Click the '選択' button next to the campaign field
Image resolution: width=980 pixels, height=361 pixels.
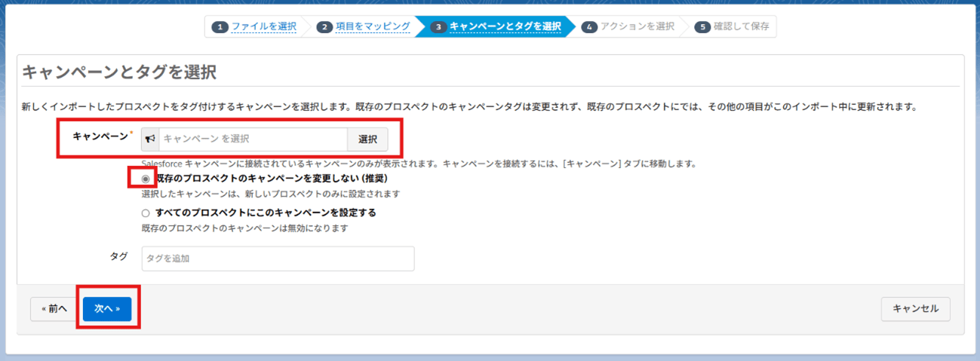point(367,139)
